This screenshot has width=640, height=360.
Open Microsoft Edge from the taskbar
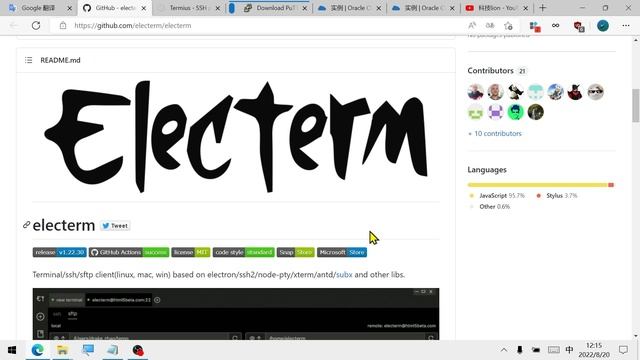pos(38,350)
